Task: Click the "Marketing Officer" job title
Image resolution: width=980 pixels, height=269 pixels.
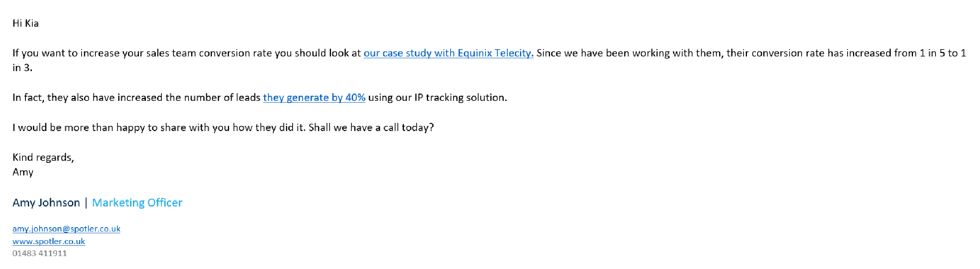Action: (137, 203)
